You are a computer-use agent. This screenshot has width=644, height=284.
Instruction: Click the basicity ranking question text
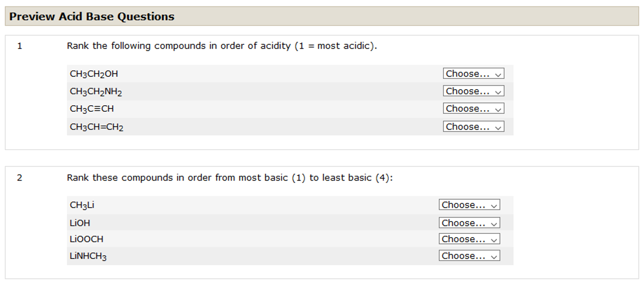click(230, 178)
